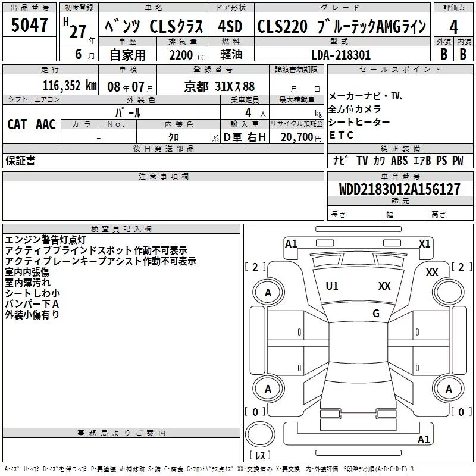Click the spare tire circle above レス

pos(260,434)
